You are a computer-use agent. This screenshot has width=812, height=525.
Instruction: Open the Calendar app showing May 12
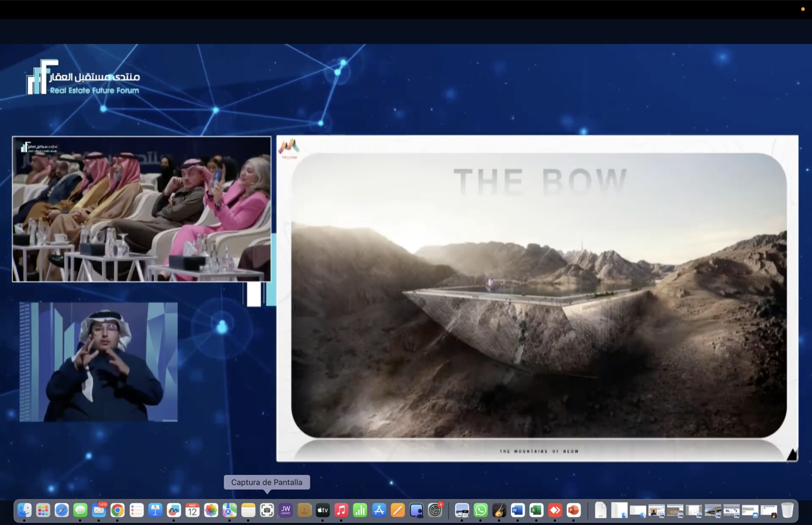pyautogui.click(x=193, y=510)
